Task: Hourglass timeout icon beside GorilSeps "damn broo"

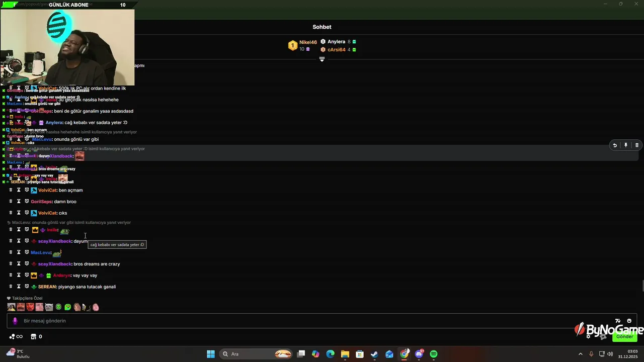Action: coord(19,202)
